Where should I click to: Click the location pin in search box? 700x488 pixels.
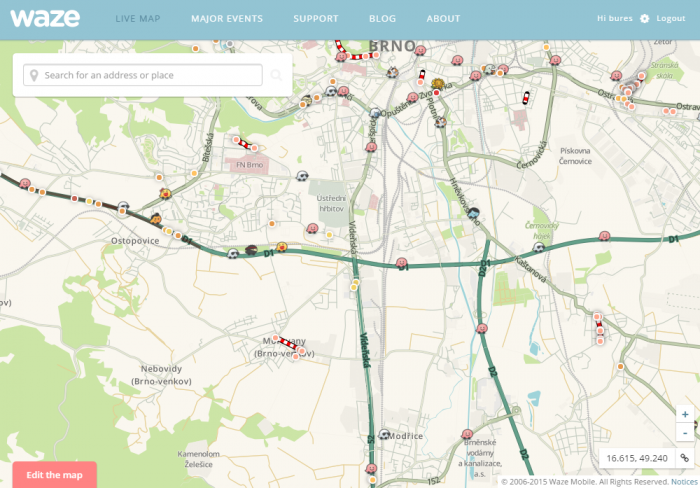(34, 75)
